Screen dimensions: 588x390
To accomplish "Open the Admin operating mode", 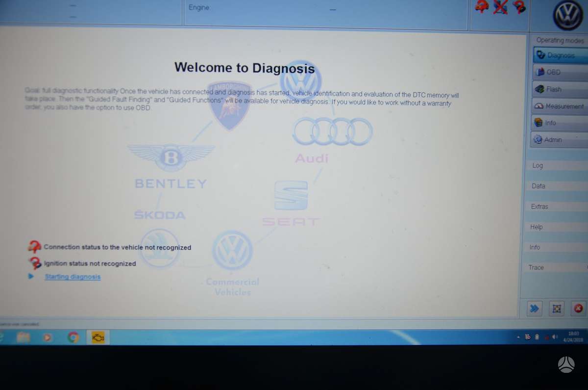I will (559, 140).
